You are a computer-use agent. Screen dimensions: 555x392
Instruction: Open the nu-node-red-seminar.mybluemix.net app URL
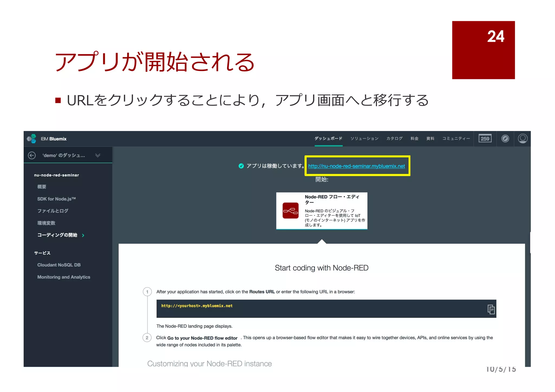coord(356,166)
